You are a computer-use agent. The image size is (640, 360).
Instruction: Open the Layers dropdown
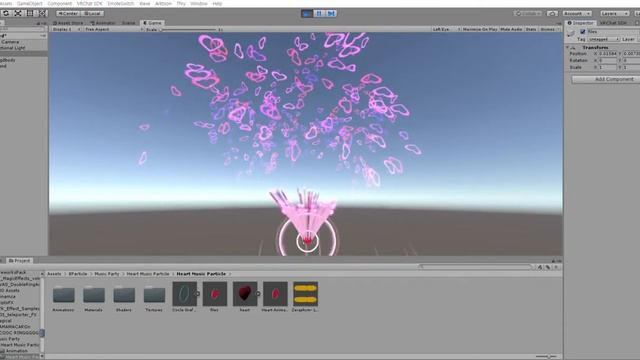(x=615, y=13)
